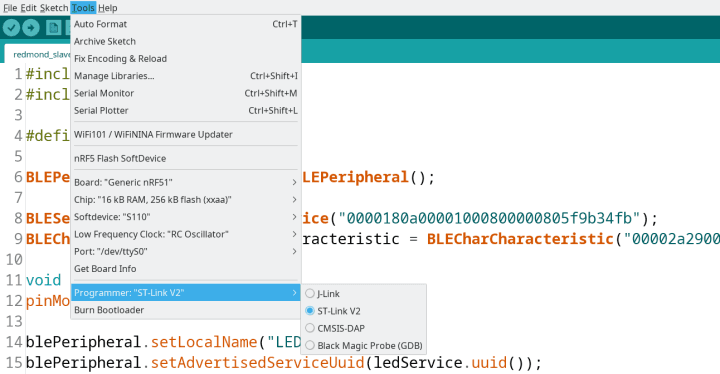This screenshot has height=374, width=720.
Task: Click the New sketch page icon
Action: click(54, 28)
